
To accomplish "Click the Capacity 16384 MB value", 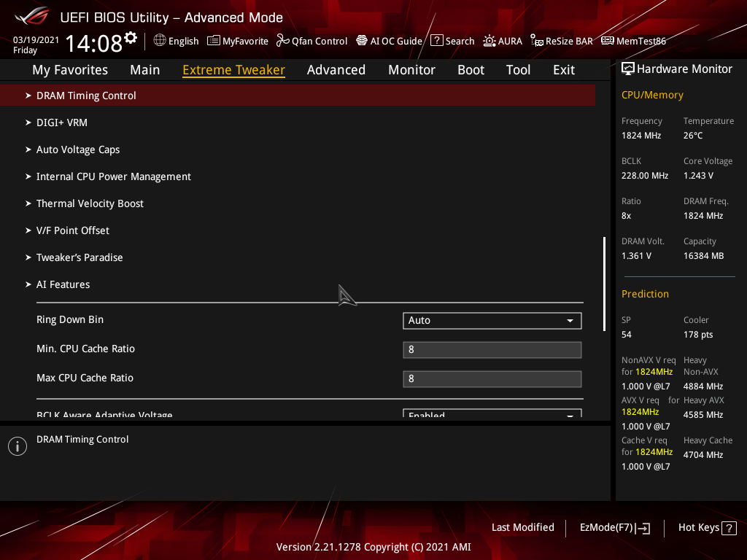I will pyautogui.click(x=704, y=256).
